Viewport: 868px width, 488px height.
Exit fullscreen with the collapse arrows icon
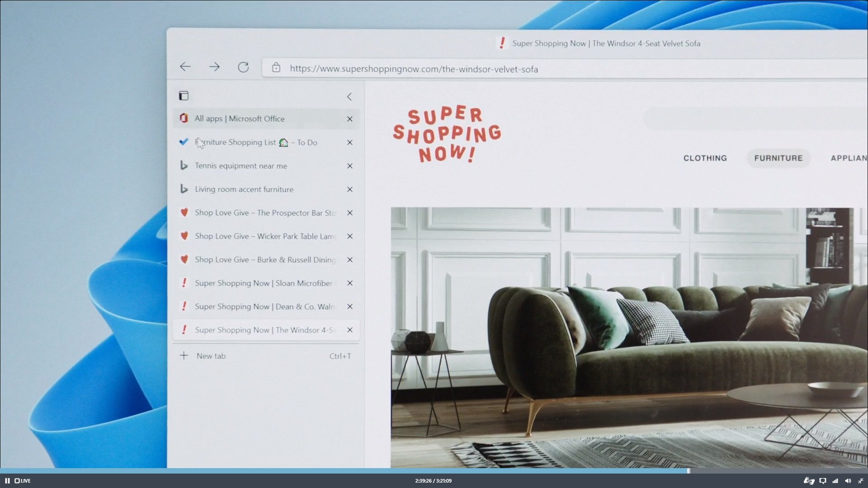860,481
